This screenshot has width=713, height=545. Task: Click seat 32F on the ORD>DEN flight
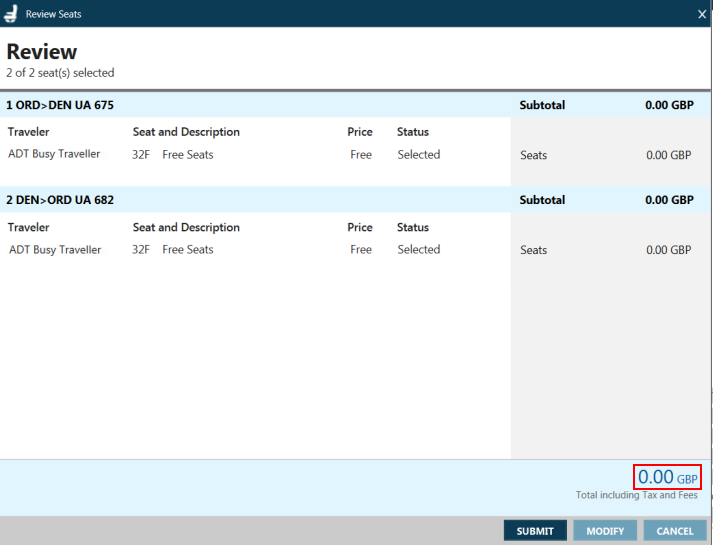click(x=141, y=155)
